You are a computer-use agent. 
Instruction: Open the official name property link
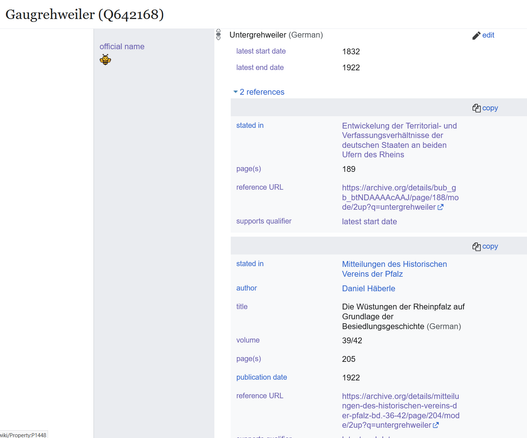click(x=122, y=46)
